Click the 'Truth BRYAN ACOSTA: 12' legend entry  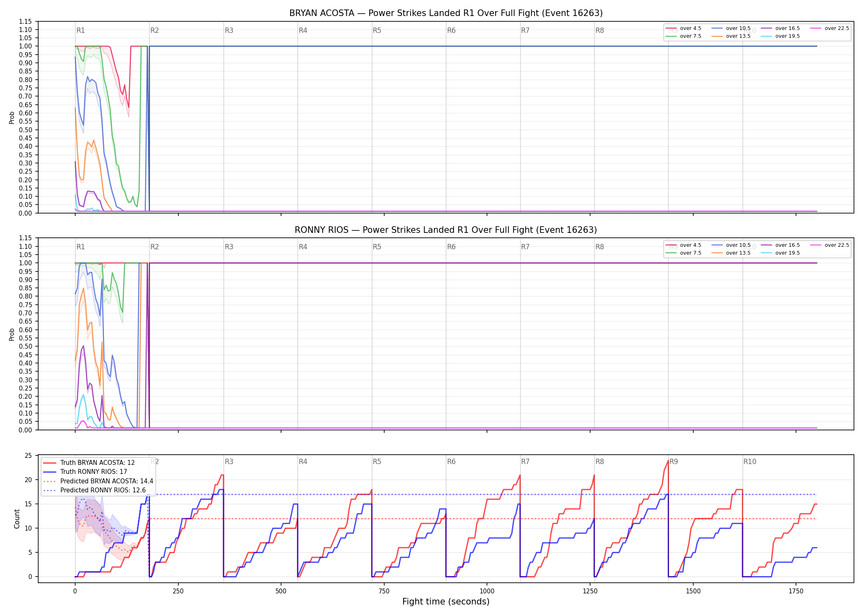89,463
